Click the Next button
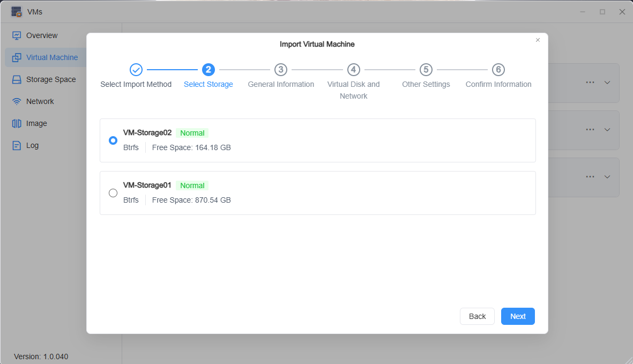This screenshot has width=633, height=364. coord(517,316)
